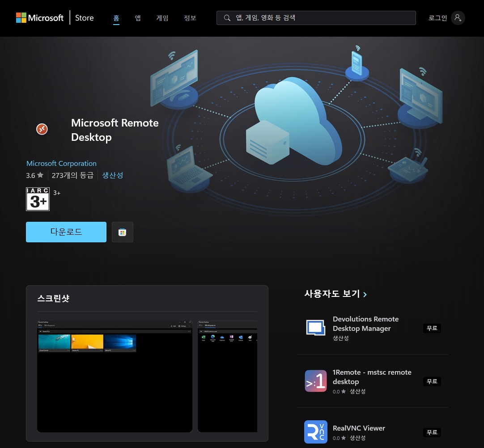The width and height of the screenshot is (484, 448).
Task: Focus the 앱, 게임, 영화 등 검색 field
Action: coord(316,18)
